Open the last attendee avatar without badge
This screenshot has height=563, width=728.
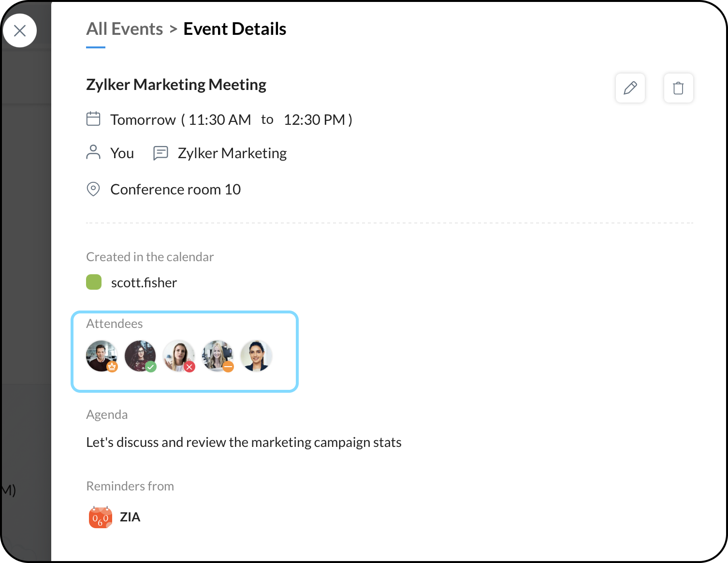click(256, 356)
